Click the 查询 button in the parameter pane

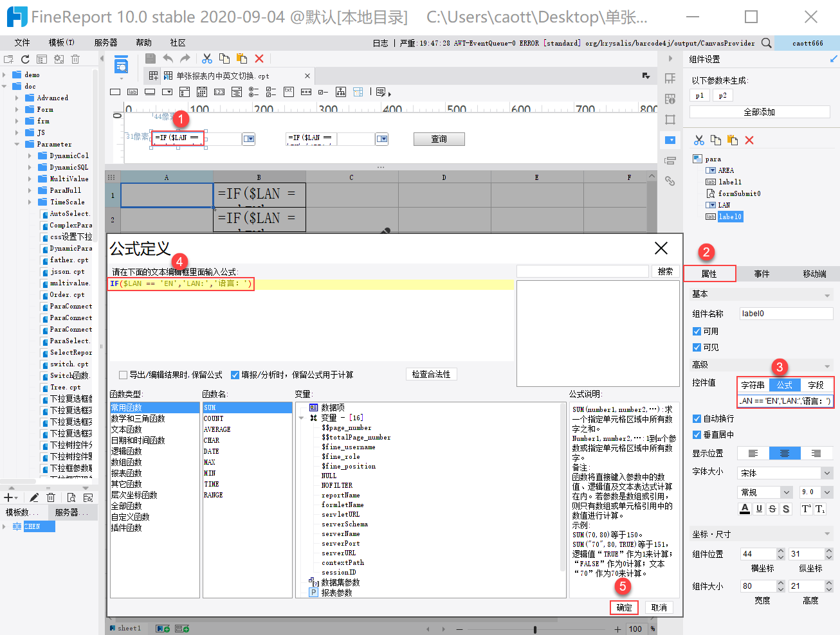click(x=439, y=139)
